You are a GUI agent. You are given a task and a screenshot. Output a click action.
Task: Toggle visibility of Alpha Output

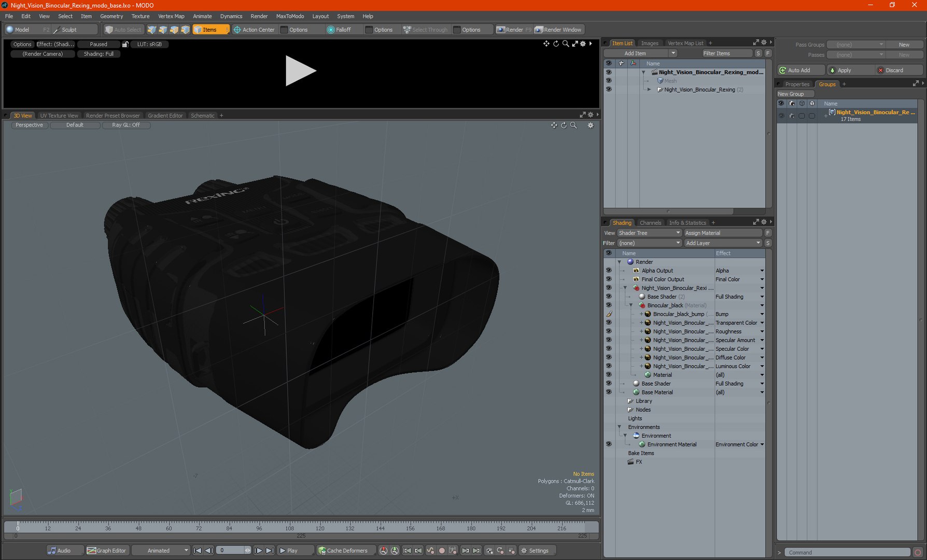point(609,271)
